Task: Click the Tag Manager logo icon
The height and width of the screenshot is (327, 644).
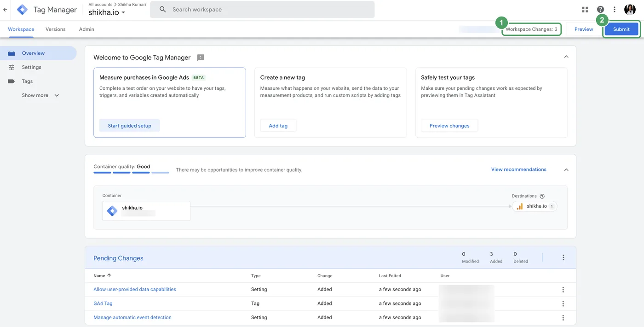Action: [22, 10]
